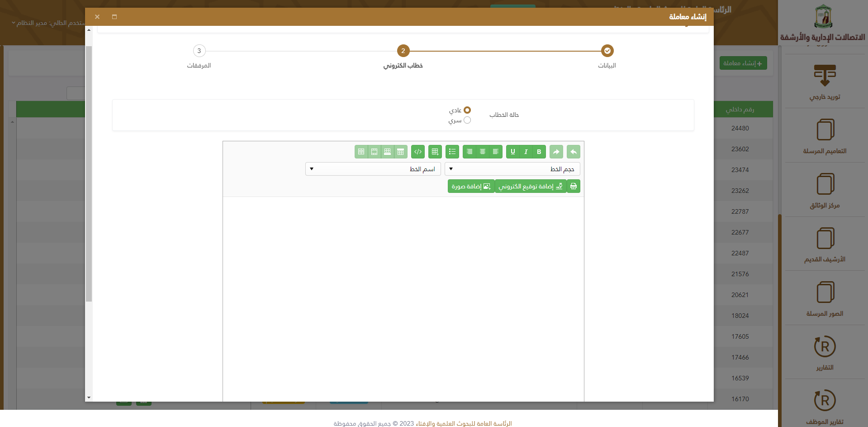Screen dimensions: 868x427
Task: Expand the اسم الخط font name dropdown
Action: (373, 169)
